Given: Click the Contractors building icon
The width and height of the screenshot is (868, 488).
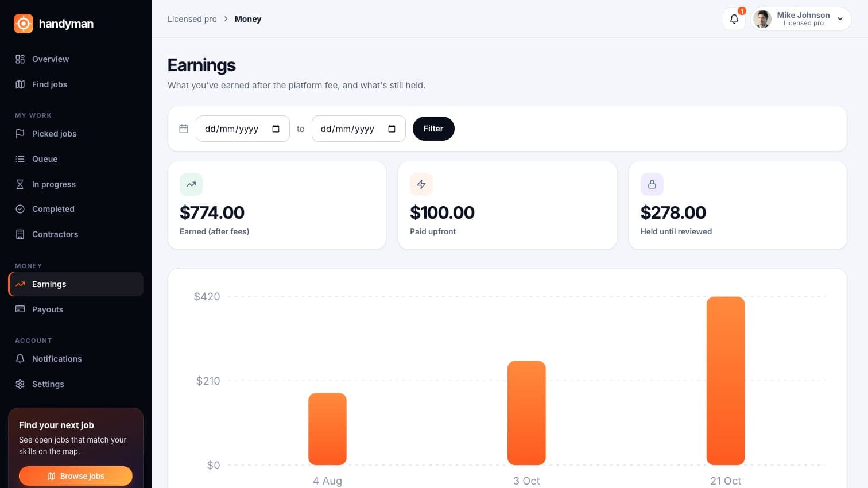Looking at the screenshot, I should pos(20,234).
